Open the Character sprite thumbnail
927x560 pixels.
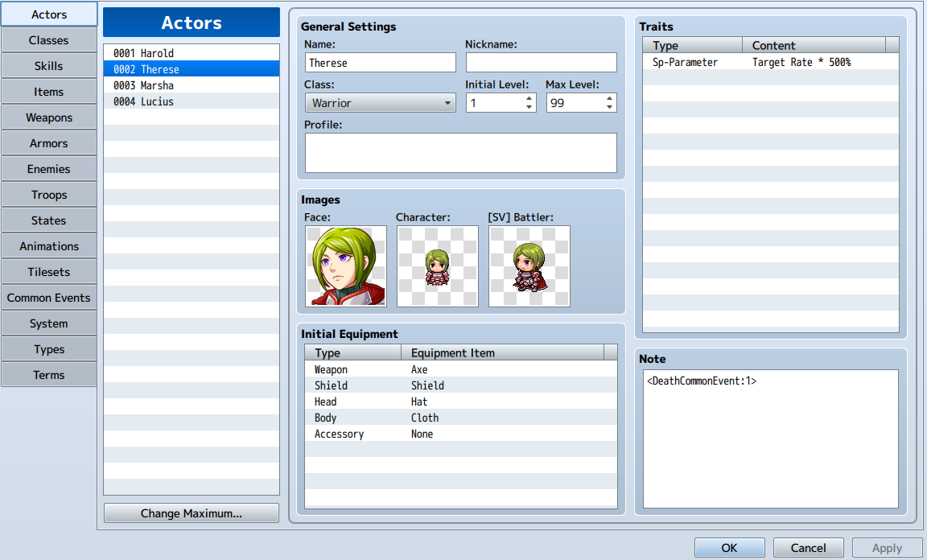438,266
